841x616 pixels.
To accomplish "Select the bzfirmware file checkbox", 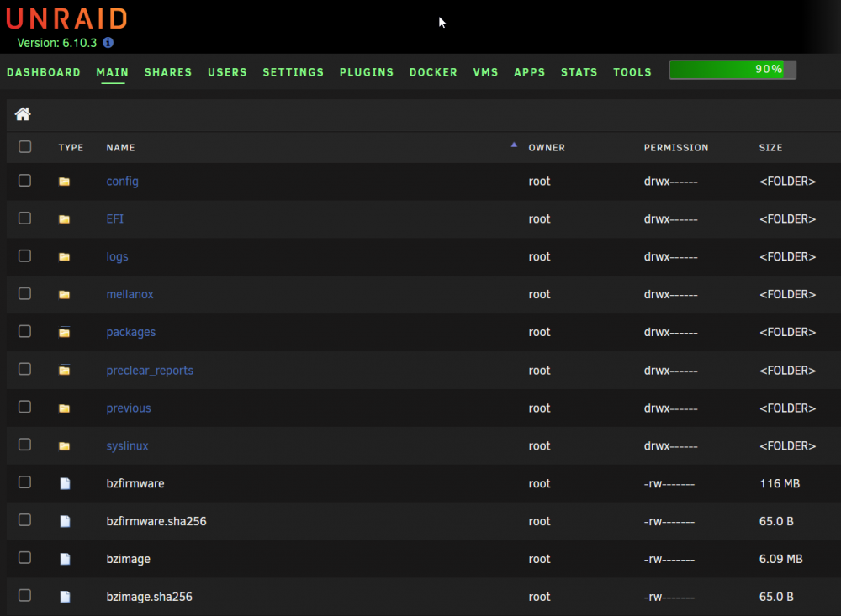I will pyautogui.click(x=24, y=482).
